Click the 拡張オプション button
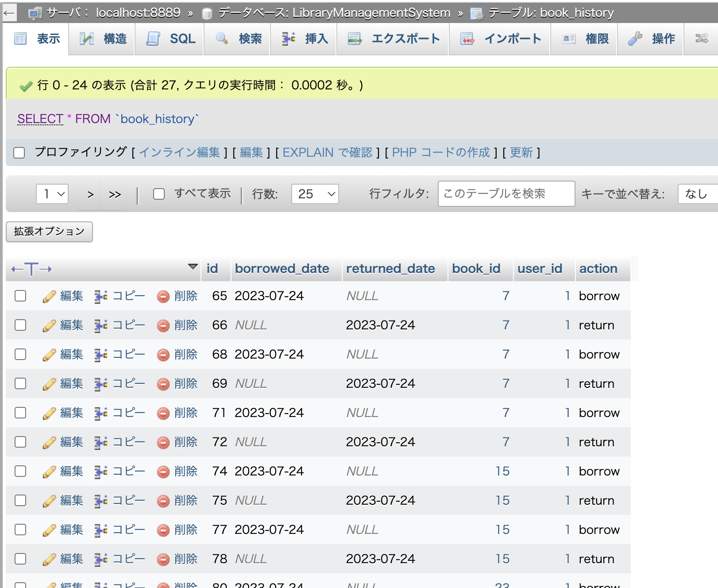The height and width of the screenshot is (588, 718). [49, 231]
